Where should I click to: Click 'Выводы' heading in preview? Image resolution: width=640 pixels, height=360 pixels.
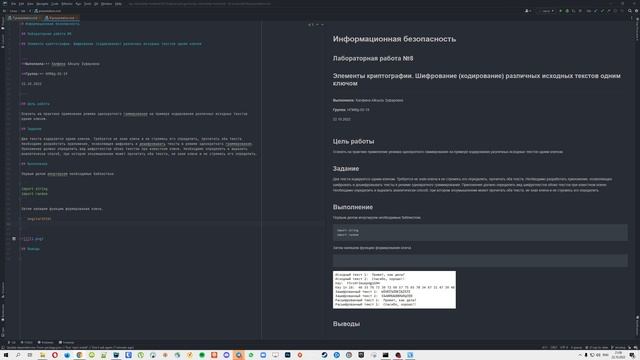pyautogui.click(x=346, y=324)
